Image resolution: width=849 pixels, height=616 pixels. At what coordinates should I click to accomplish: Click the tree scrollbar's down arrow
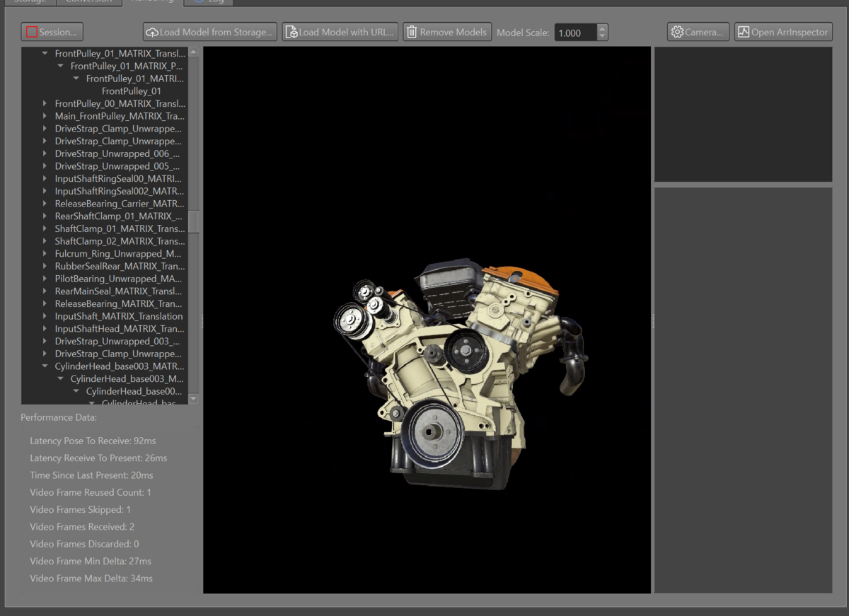193,399
